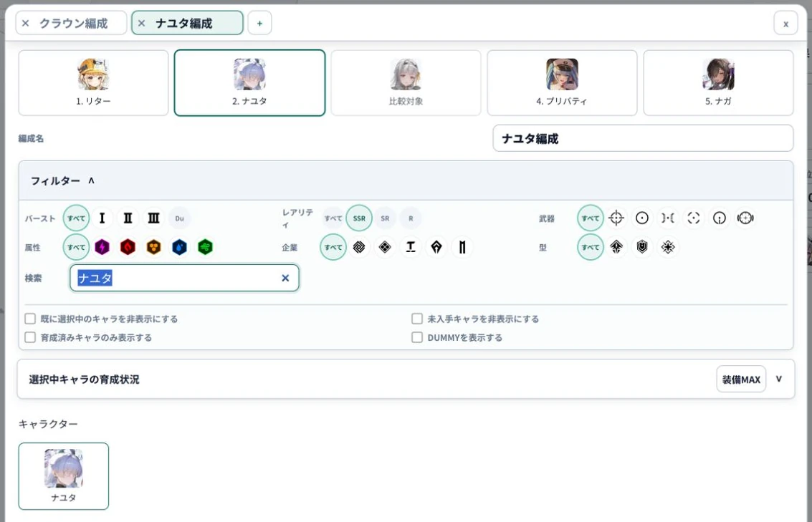The height and width of the screenshot is (522, 812).
Task: Filter by orange iron attribute
Action: pyautogui.click(x=154, y=247)
